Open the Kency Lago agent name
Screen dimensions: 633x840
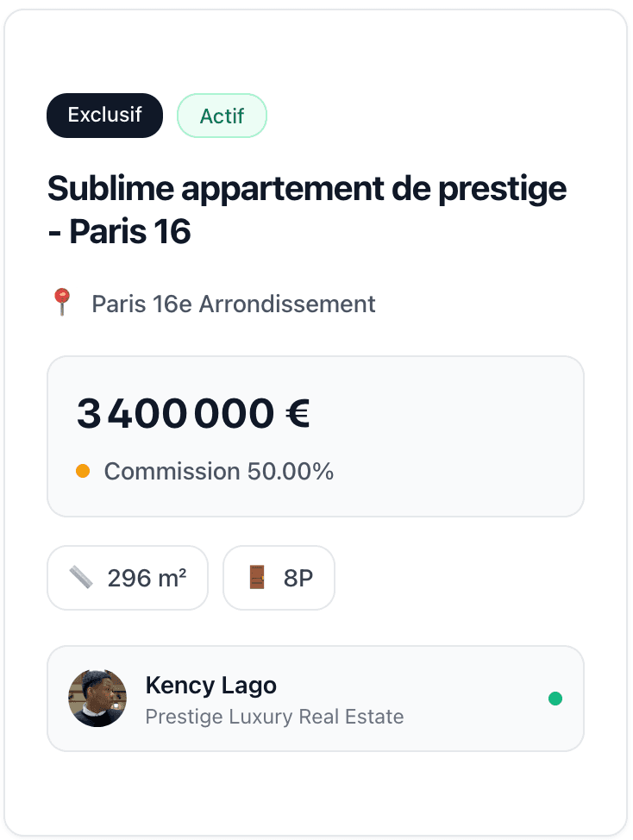[x=211, y=686]
